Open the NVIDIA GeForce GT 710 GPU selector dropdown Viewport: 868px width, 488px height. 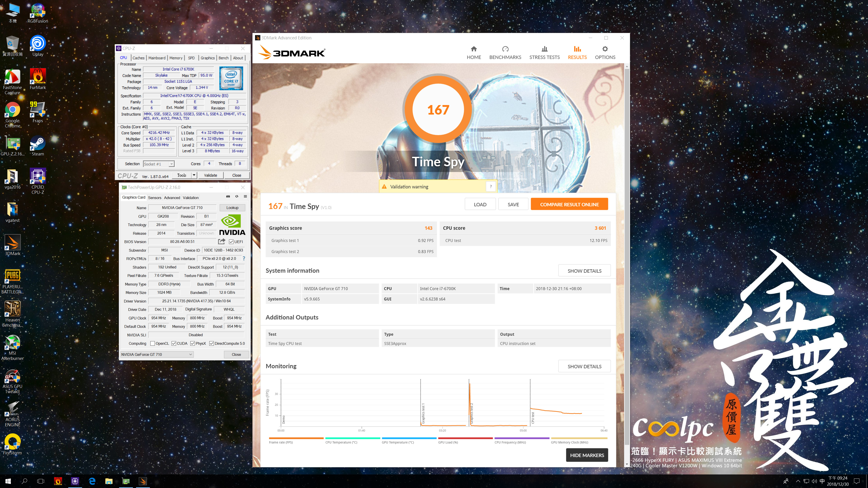pos(157,354)
